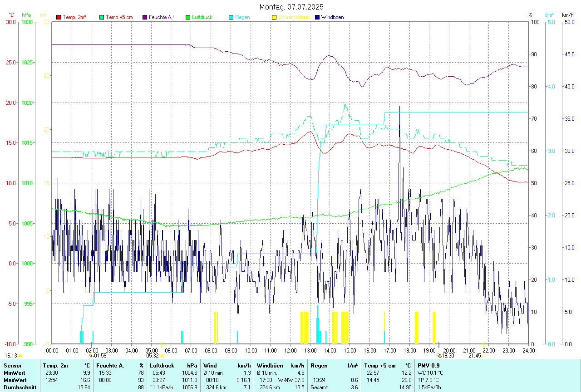Image resolution: width=581 pixels, height=392 pixels.
Task: Select the purple Feuchte A. legend square
Action: click(145, 17)
